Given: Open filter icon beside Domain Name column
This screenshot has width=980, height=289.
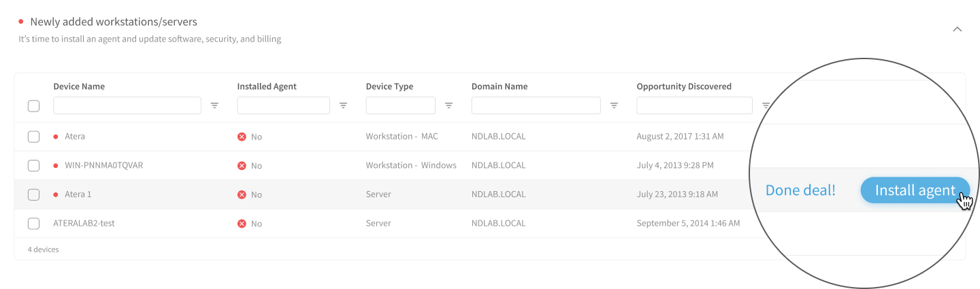Looking at the screenshot, I should coord(614,105).
